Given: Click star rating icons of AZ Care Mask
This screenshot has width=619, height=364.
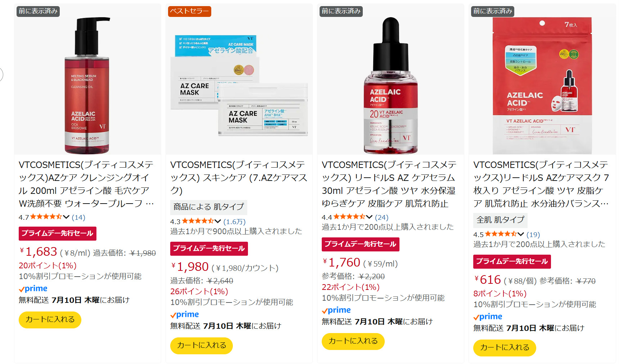Looking at the screenshot, I should point(198,221).
